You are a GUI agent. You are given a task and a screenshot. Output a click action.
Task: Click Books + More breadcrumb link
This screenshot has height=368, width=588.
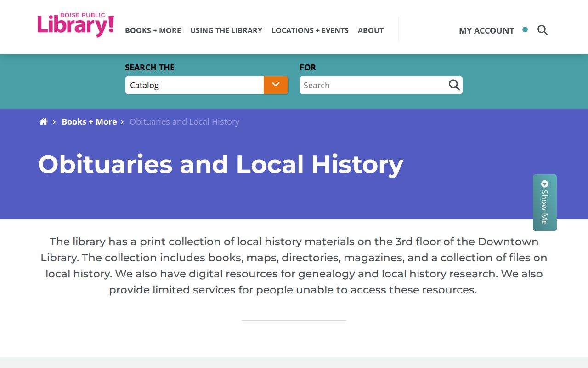coord(89,121)
